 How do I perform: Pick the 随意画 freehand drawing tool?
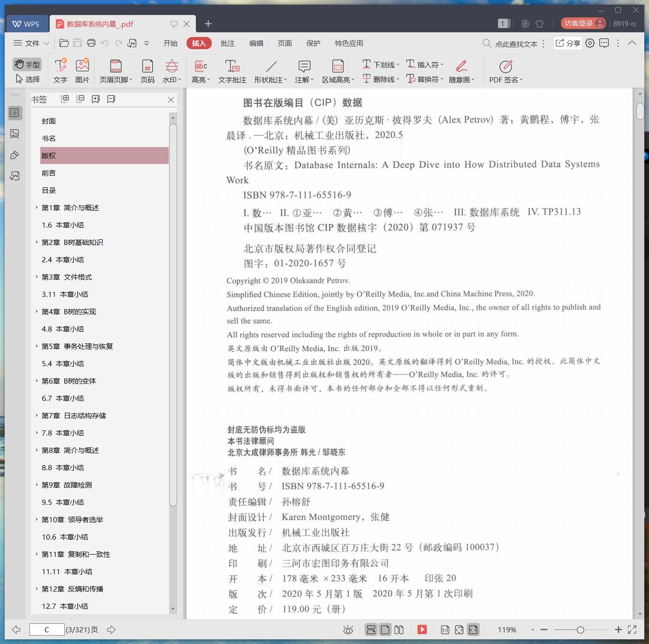click(x=462, y=71)
